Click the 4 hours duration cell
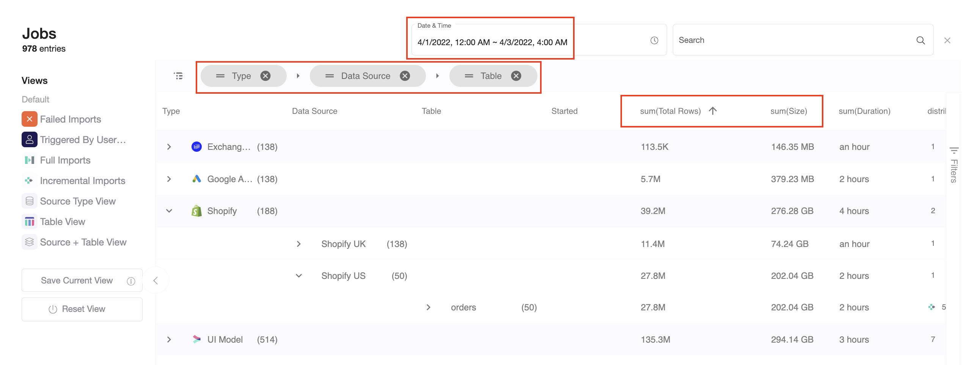Viewport: 980px width, 365px height. tap(854, 211)
